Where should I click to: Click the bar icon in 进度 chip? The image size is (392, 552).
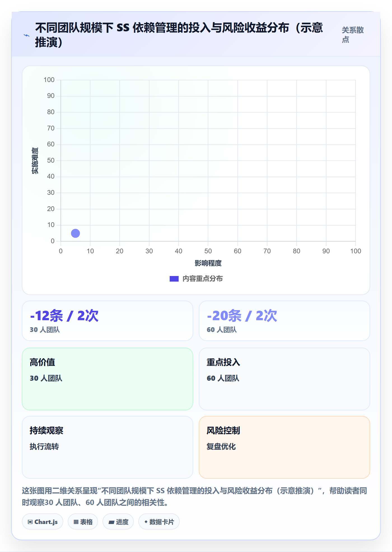(x=111, y=522)
